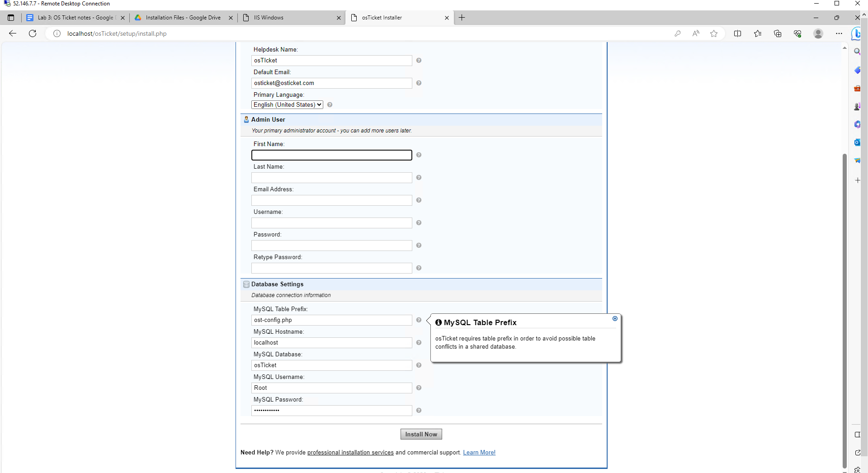The height and width of the screenshot is (473, 868).
Task: Open the browser profile avatar
Action: pyautogui.click(x=818, y=33)
